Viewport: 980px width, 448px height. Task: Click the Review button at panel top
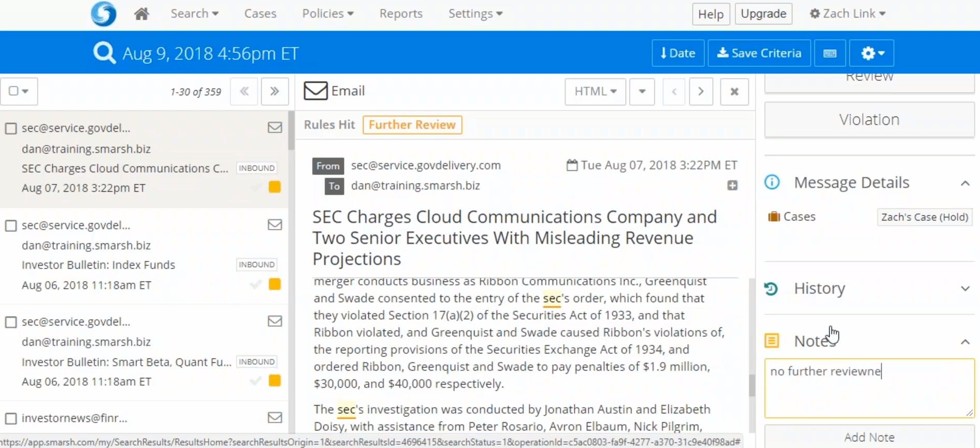[x=869, y=82]
